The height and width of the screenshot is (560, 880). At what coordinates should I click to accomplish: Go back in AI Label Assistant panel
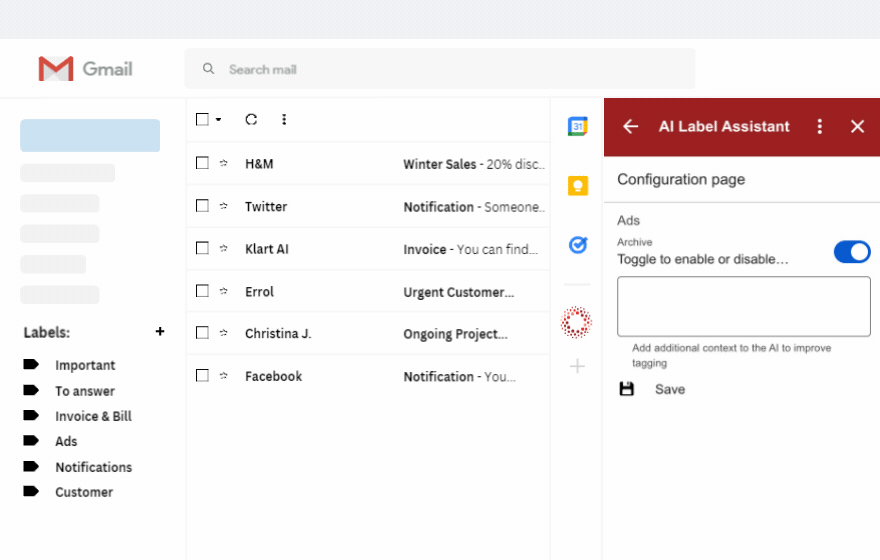[631, 126]
